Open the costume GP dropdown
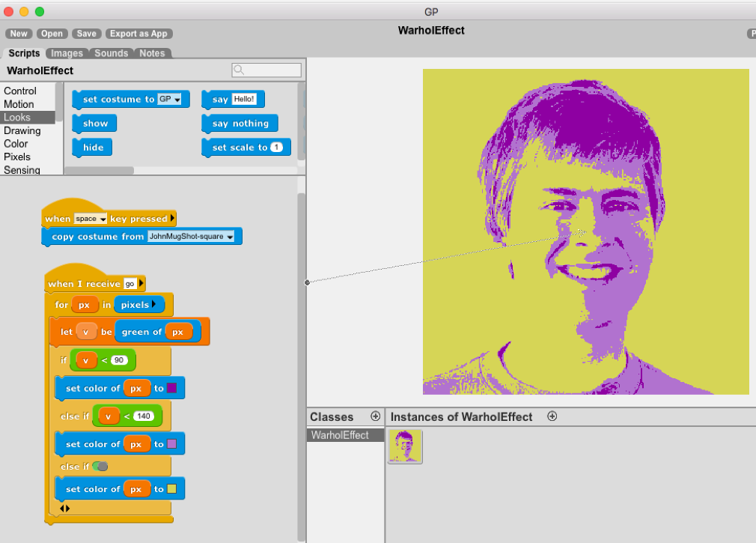 click(x=169, y=99)
